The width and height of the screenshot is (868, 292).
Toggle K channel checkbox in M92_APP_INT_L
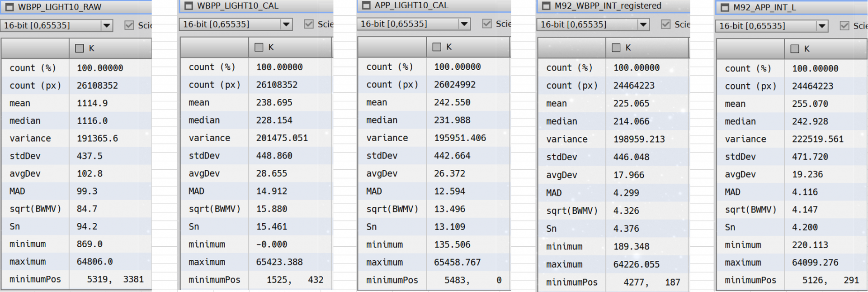point(795,49)
